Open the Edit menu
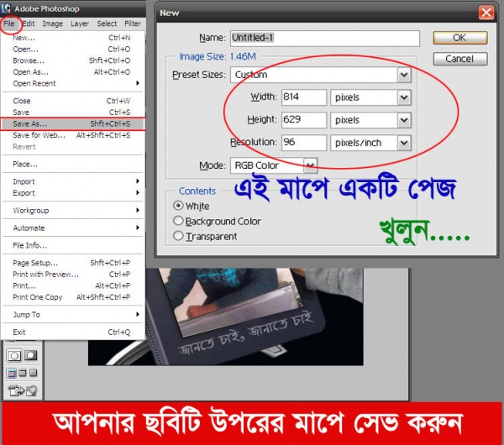This screenshot has height=445, width=504. [29, 24]
